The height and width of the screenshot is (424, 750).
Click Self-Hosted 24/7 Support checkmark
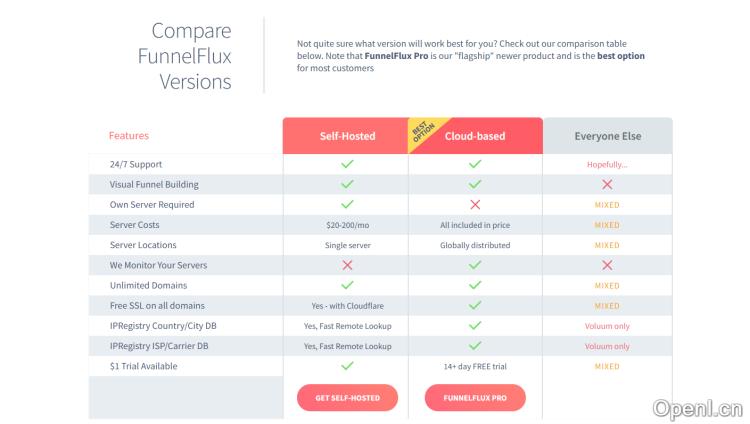(x=347, y=164)
